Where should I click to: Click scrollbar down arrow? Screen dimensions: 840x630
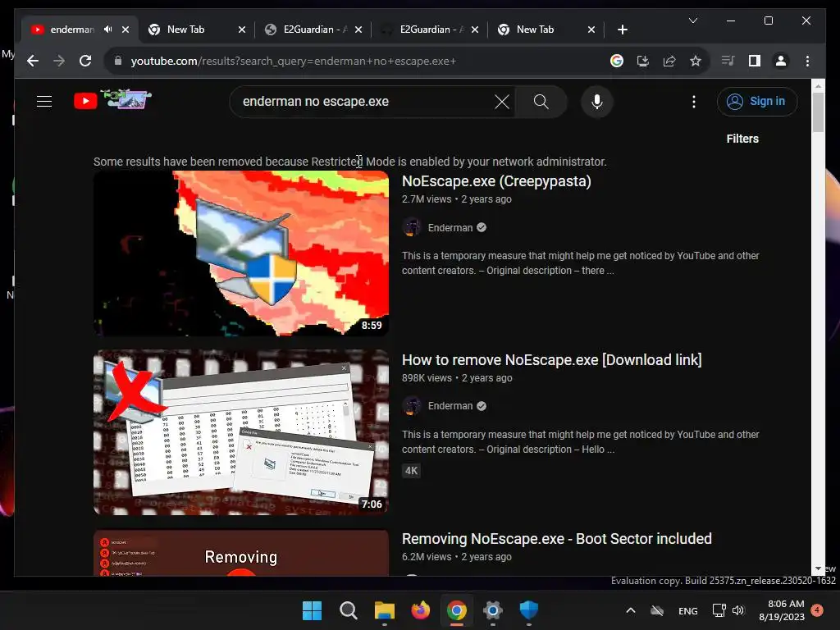coord(818,569)
